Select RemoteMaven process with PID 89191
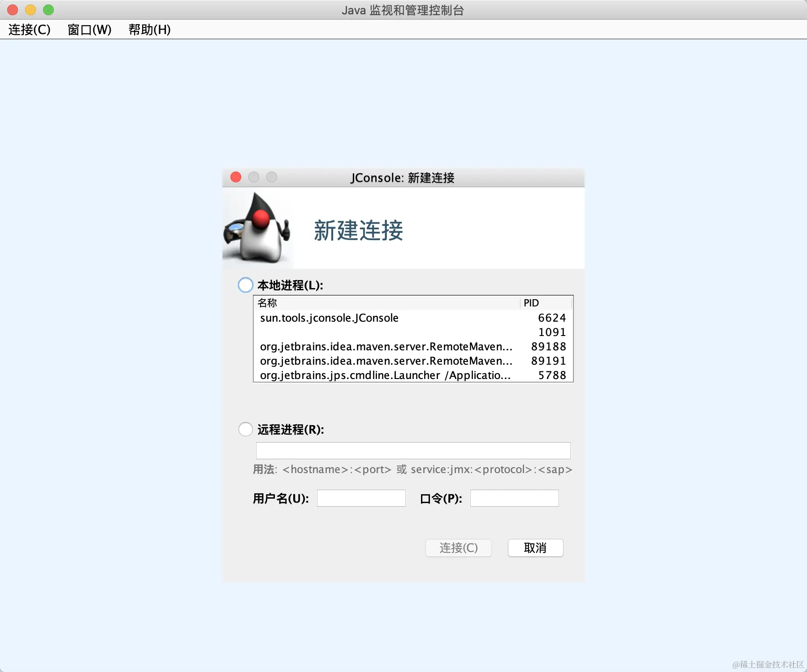Screen dimensions: 807x672 [413, 361]
